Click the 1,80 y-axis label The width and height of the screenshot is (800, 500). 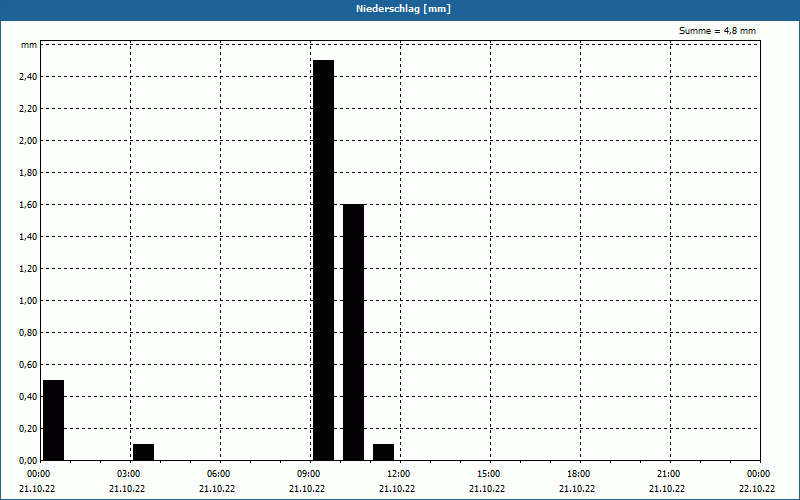point(28,172)
